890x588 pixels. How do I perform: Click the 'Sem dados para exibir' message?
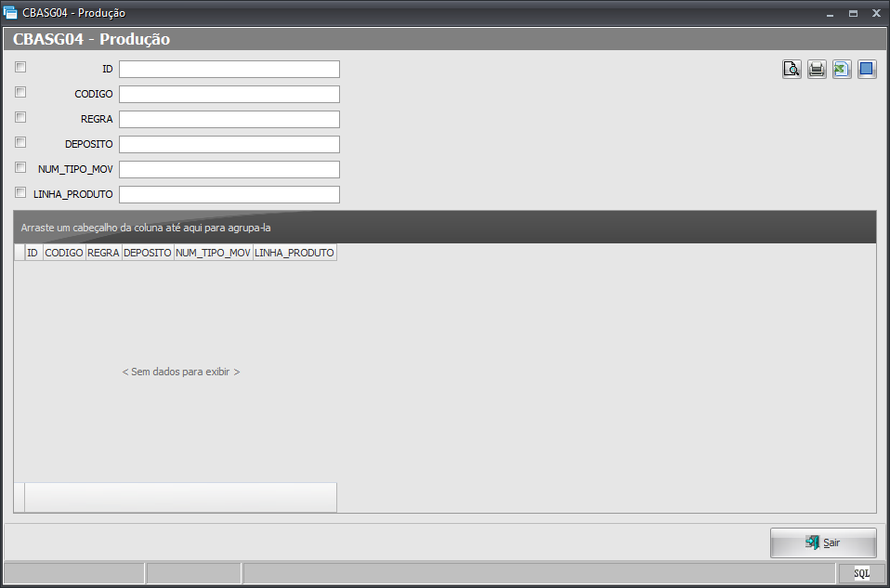click(181, 372)
